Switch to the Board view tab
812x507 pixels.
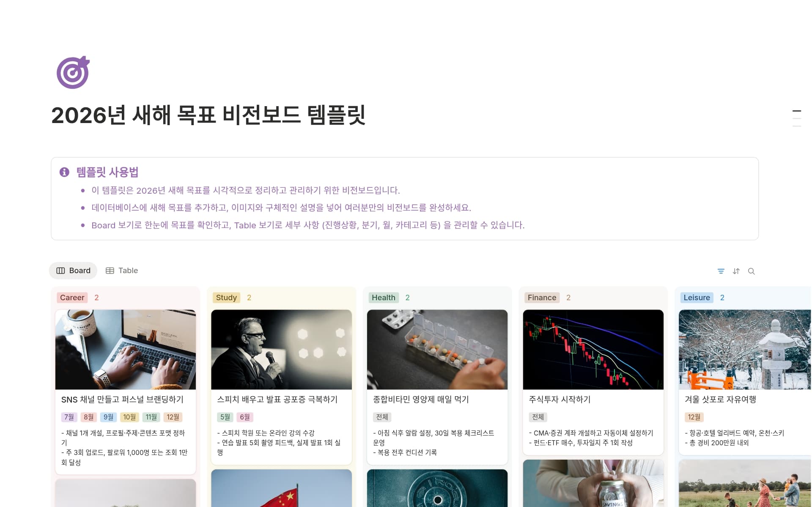(73, 271)
